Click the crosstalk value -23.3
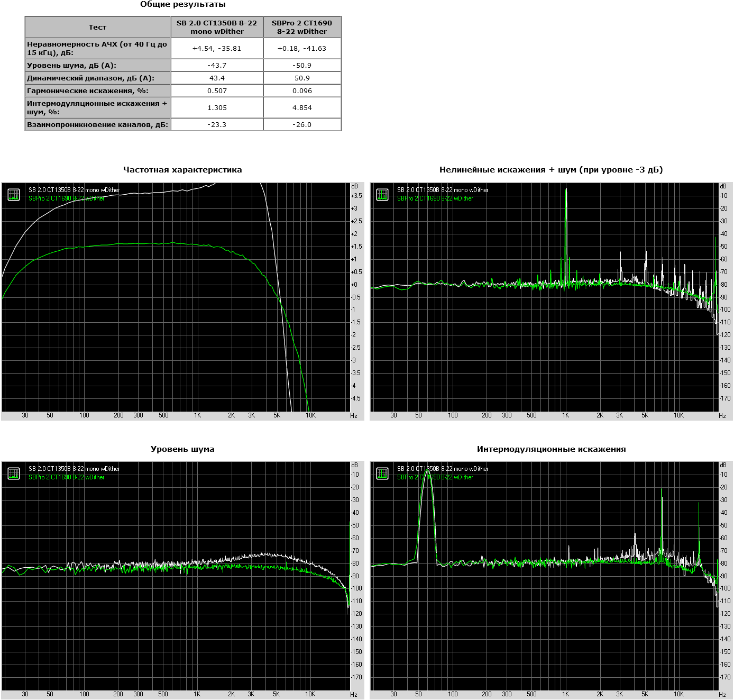 (217, 124)
